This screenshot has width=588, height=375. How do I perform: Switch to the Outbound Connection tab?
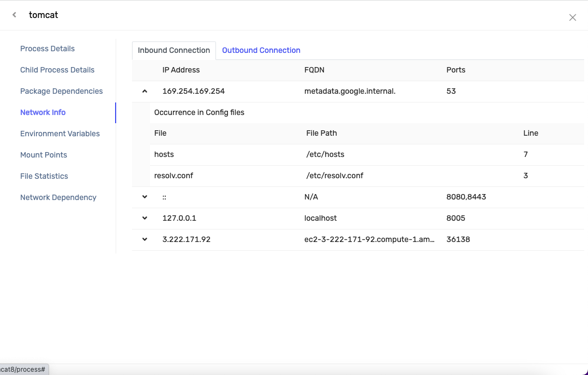click(261, 50)
